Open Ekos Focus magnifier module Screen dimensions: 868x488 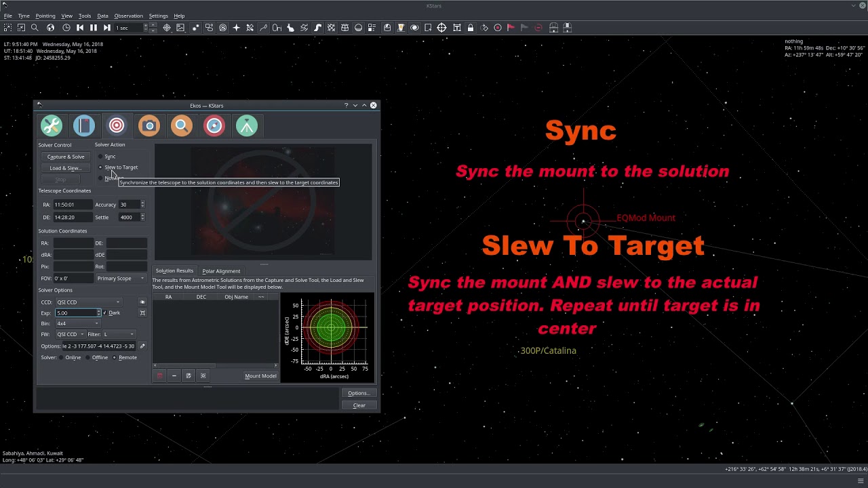coord(182,125)
